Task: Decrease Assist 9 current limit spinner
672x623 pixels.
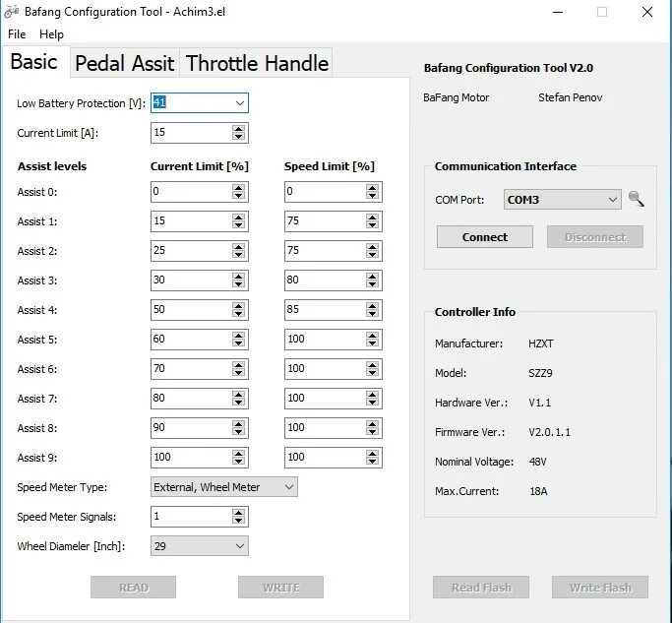Action: coord(239,463)
